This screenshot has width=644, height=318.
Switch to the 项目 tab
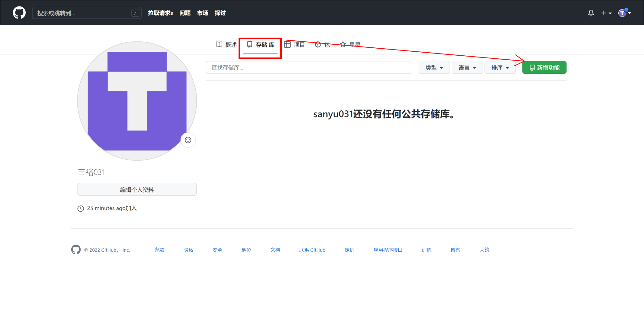click(294, 45)
